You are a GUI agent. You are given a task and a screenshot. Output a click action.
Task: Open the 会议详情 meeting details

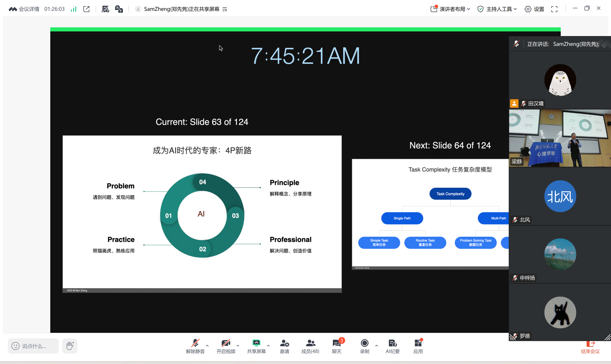(24, 9)
